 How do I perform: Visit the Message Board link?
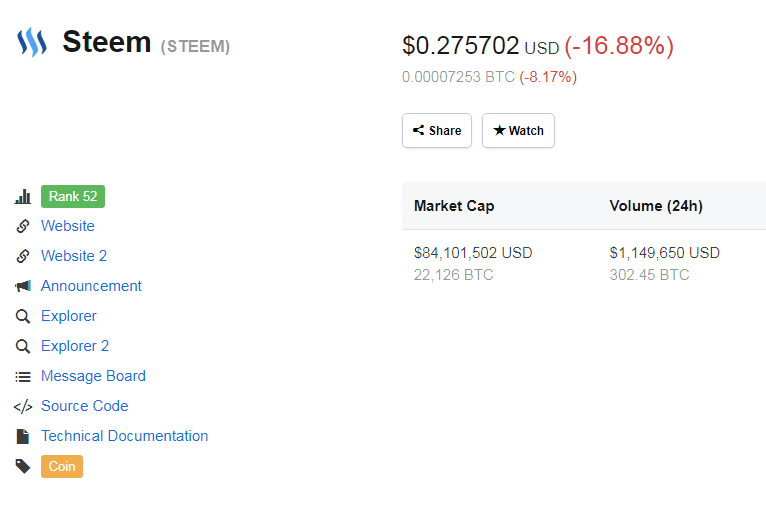[x=93, y=376]
